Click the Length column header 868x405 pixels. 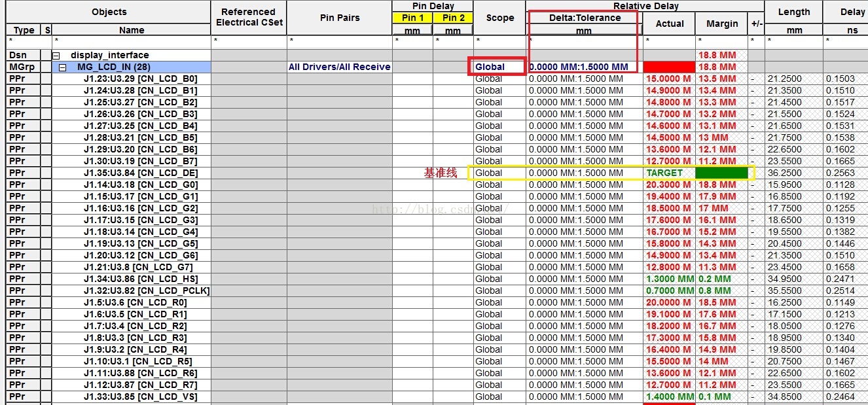793,12
